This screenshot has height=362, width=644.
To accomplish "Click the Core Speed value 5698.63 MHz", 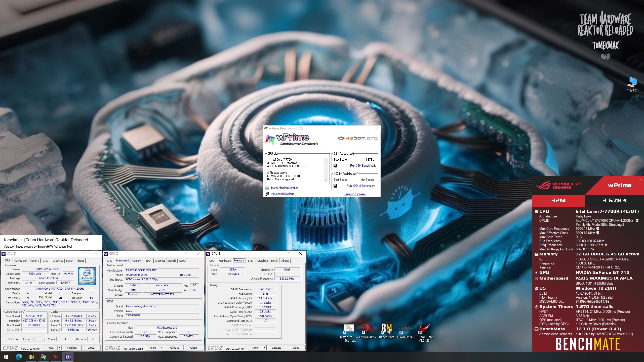I will click(34, 316).
